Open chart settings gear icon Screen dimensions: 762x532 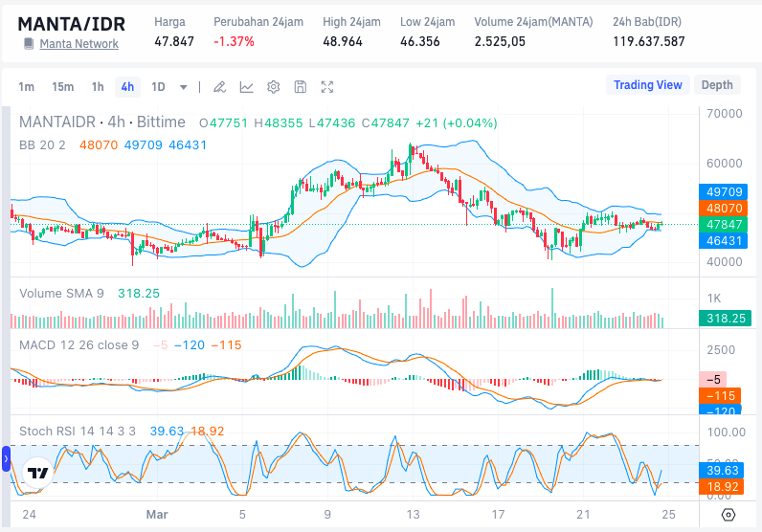point(274,87)
